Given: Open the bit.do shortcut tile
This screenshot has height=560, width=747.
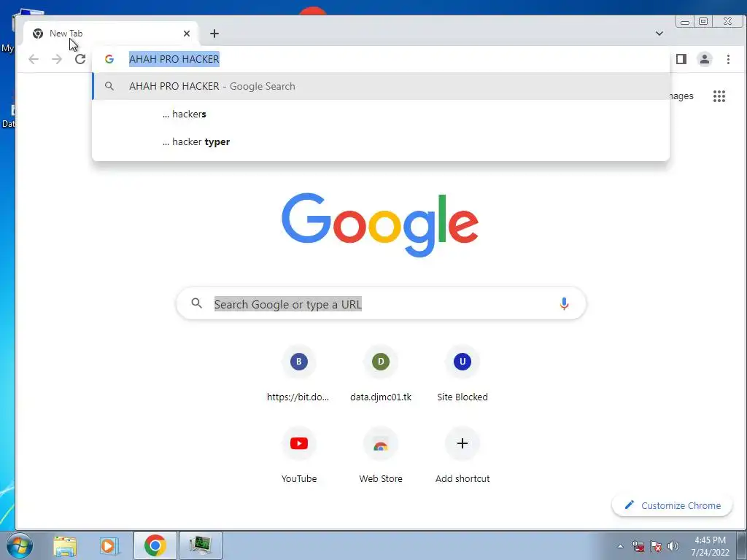Looking at the screenshot, I should click(x=298, y=374).
